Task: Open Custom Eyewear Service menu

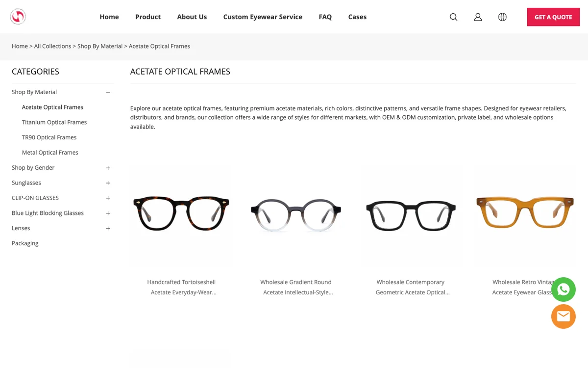Action: point(263,17)
